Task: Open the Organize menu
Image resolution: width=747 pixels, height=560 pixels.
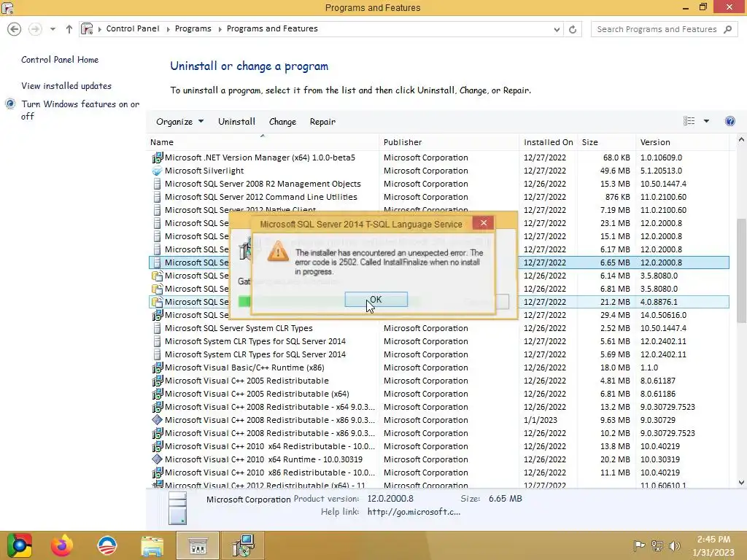Action: point(179,122)
